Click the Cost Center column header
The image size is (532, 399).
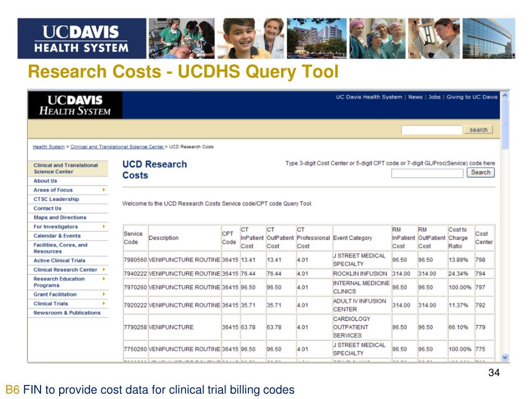point(484,238)
